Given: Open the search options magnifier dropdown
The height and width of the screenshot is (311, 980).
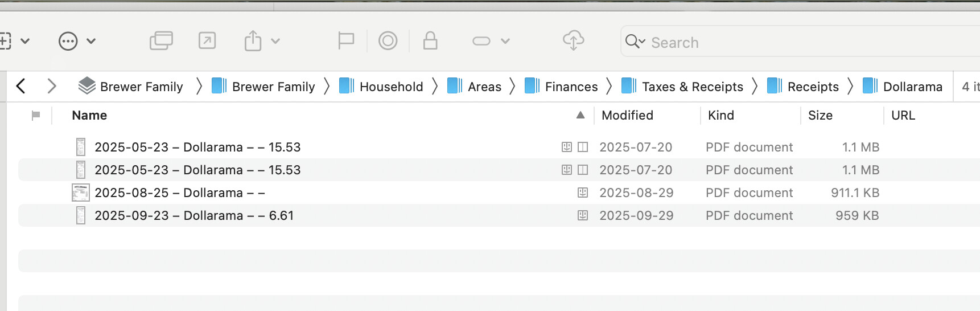Looking at the screenshot, I should pos(635,42).
